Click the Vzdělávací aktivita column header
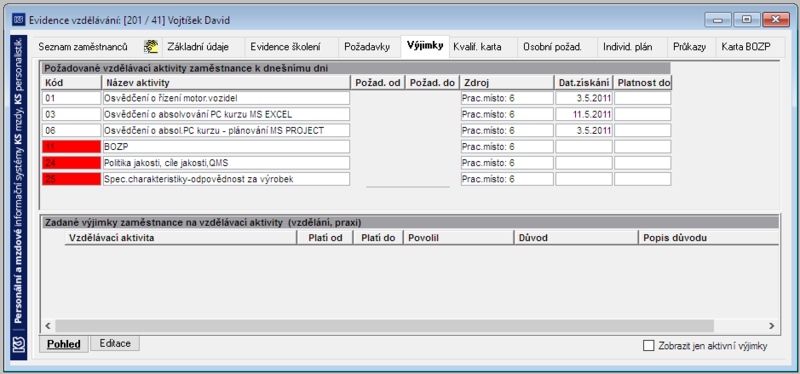 coord(181,238)
